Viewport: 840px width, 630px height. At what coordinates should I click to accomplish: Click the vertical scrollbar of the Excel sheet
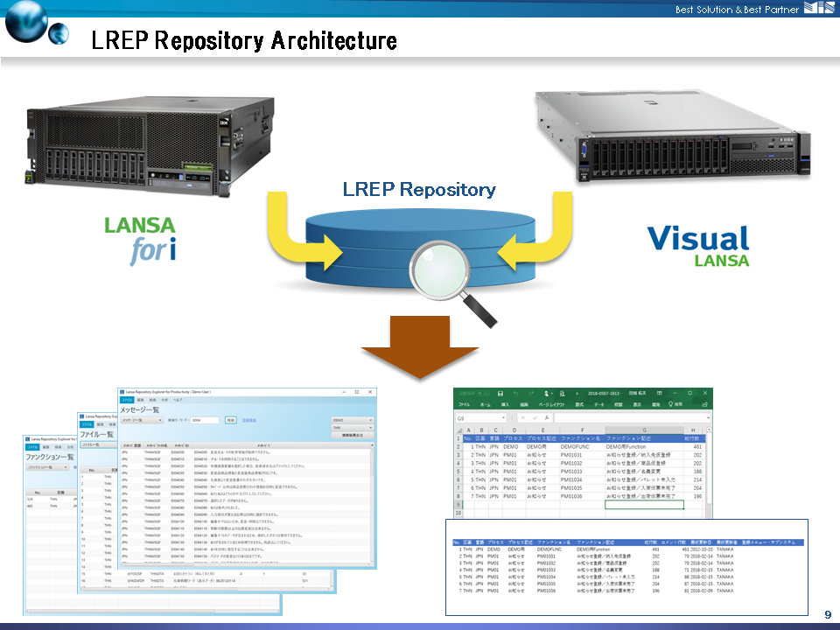[x=710, y=473]
